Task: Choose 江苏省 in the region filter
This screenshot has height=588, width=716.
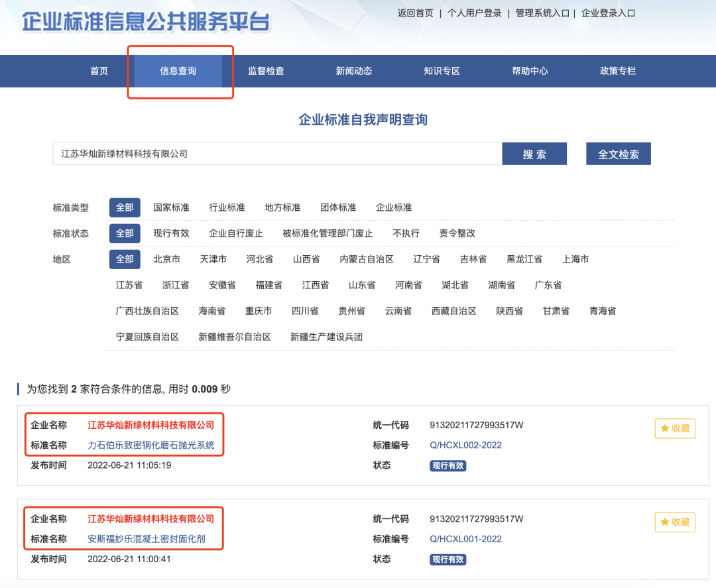Action: tap(129, 285)
